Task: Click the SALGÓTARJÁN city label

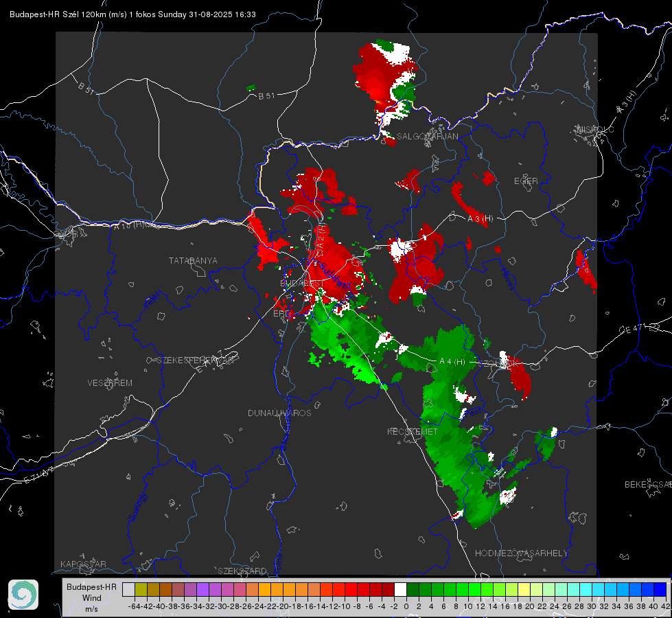Action: pyautogui.click(x=427, y=137)
